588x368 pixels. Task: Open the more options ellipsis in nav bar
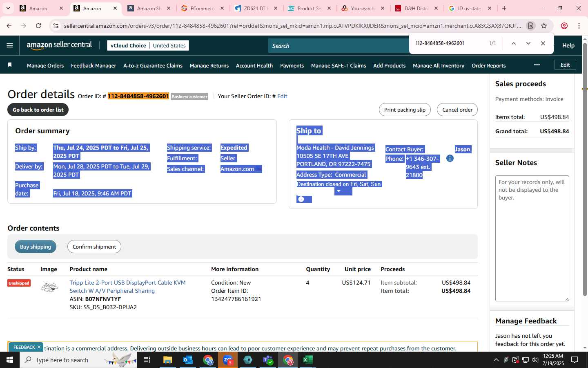pyautogui.click(x=537, y=65)
